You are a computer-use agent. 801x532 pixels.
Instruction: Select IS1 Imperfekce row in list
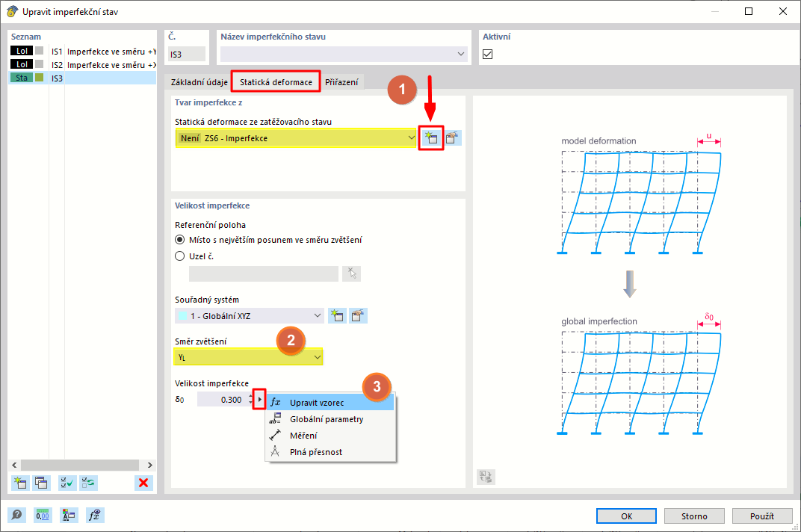[x=83, y=51]
